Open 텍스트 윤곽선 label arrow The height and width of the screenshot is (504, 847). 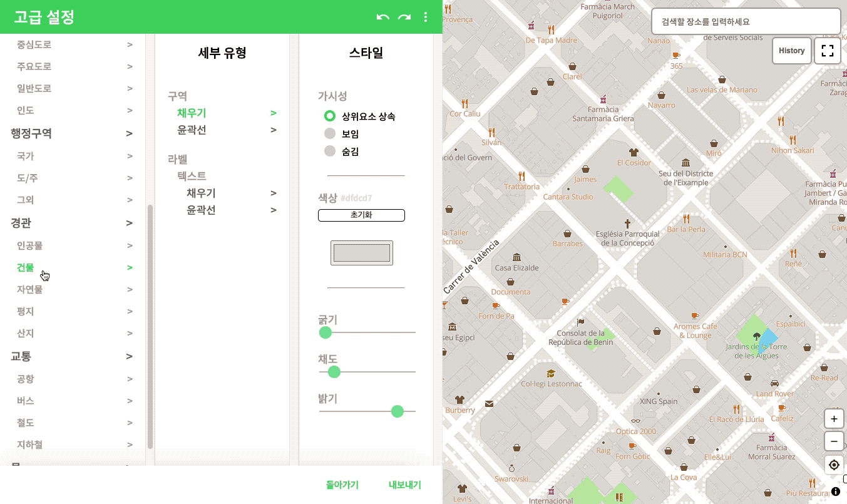point(274,210)
